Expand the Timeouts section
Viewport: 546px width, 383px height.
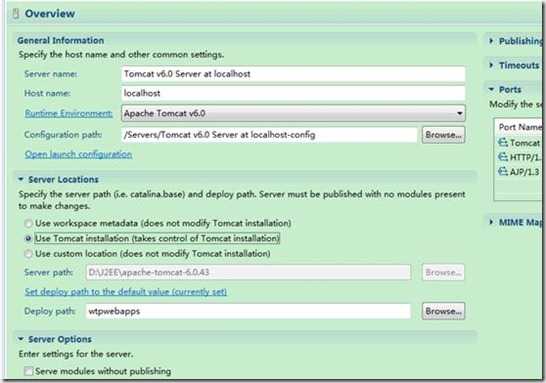491,65
